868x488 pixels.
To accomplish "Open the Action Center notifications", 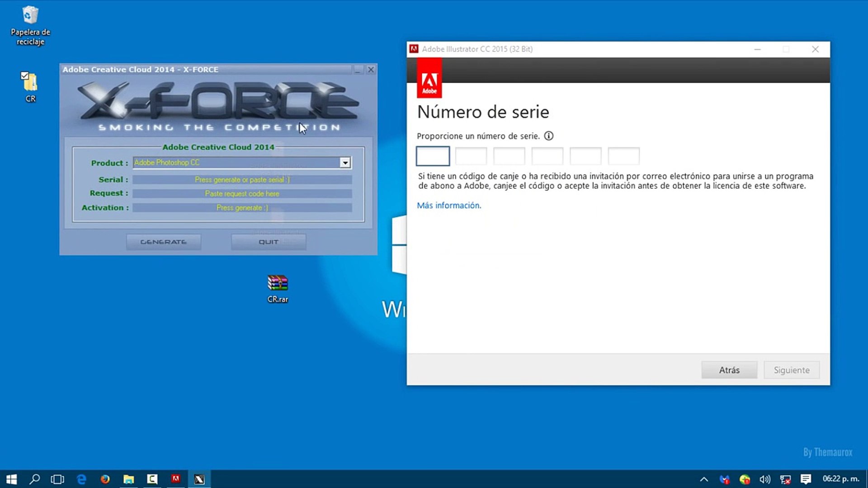I will [806, 479].
